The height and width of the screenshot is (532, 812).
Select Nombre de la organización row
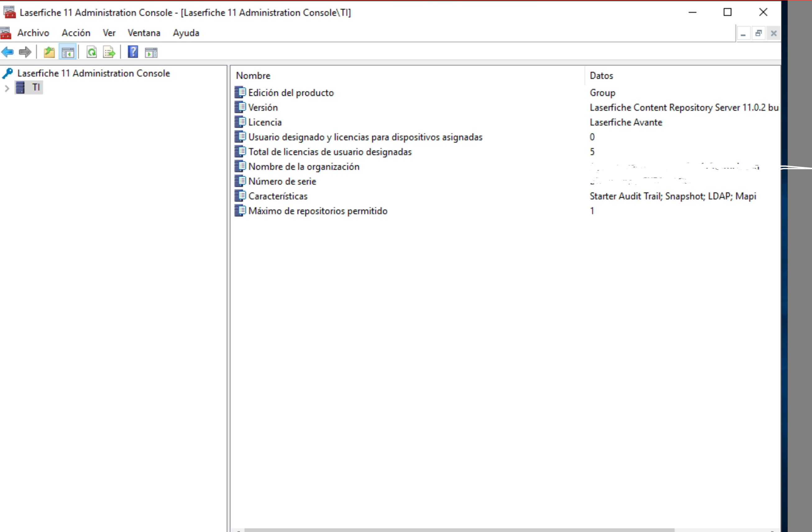[304, 167]
